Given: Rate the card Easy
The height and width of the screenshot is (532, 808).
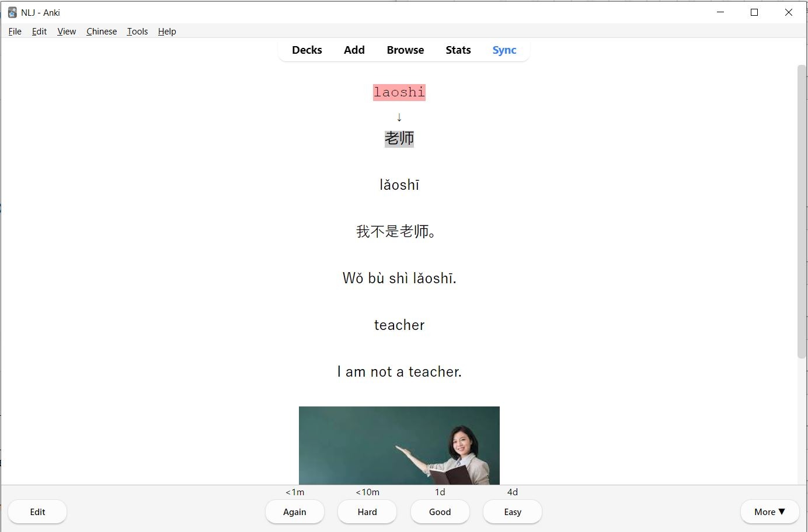Looking at the screenshot, I should pos(513,512).
